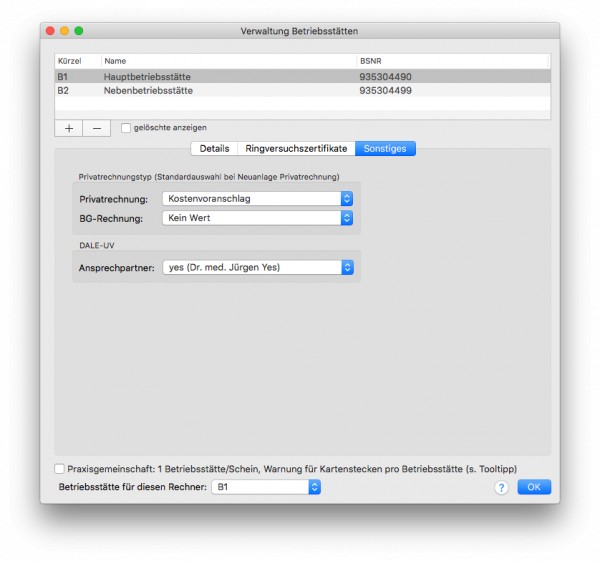
Task: Open the Ansprechpartner dropdown
Action: (258, 267)
